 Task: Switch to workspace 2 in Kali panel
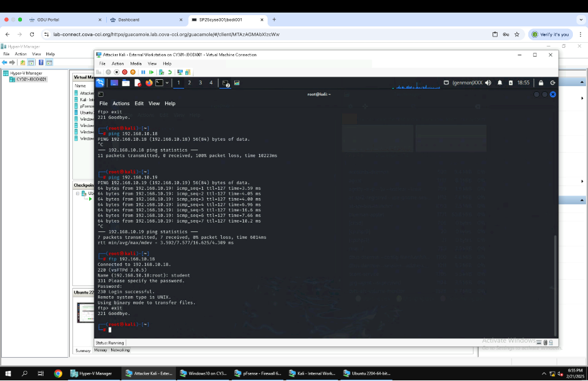pyautogui.click(x=190, y=82)
